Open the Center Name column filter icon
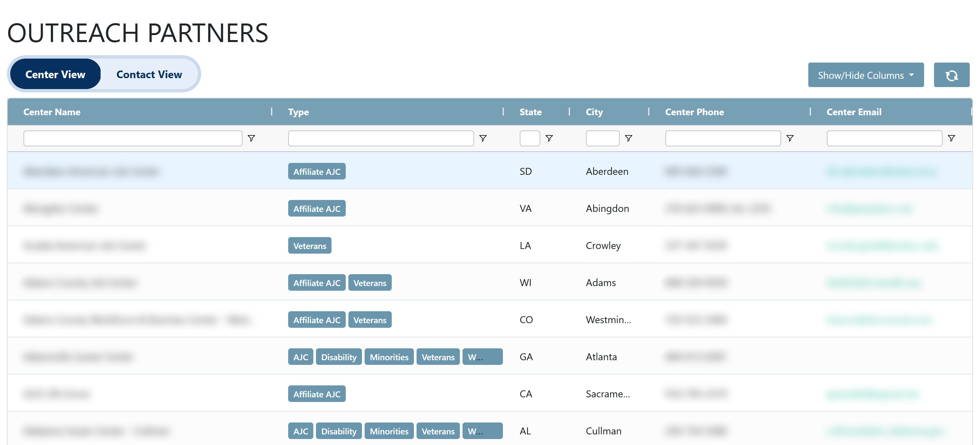This screenshot has height=445, width=980. pyautogui.click(x=251, y=138)
